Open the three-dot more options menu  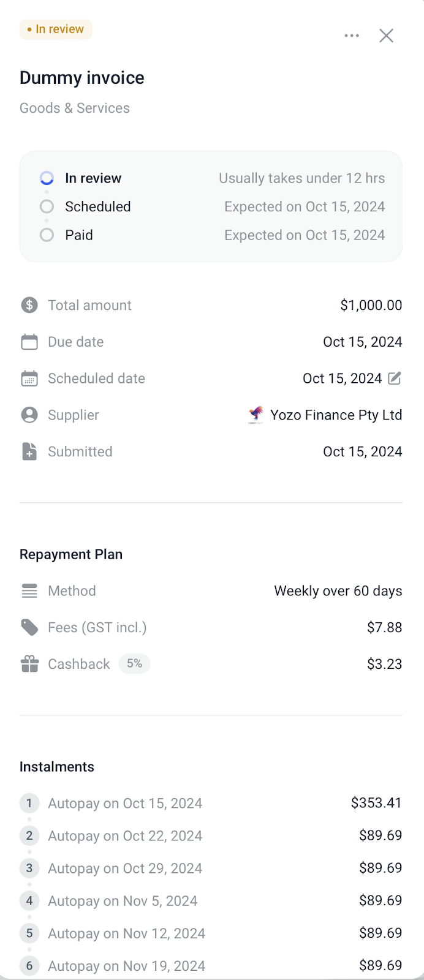[x=352, y=36]
